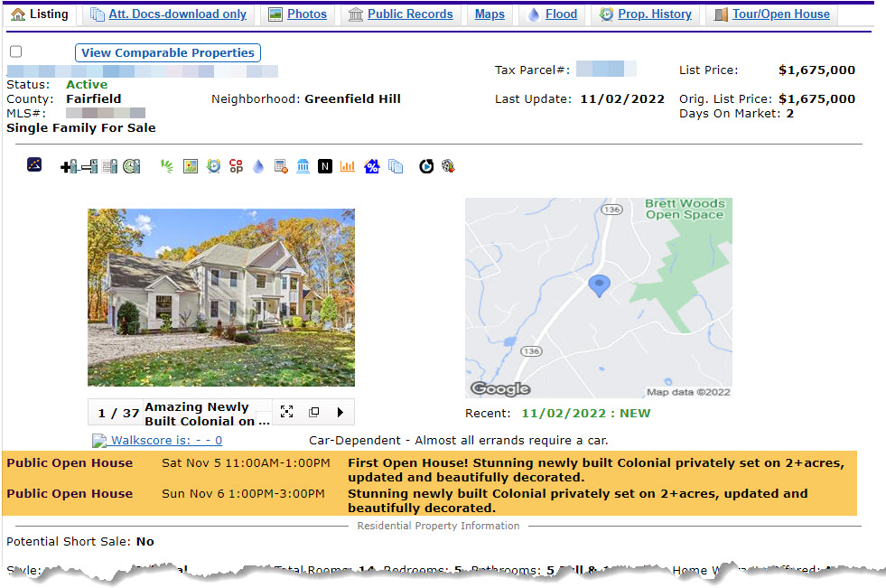Click the orange bar chart statistics icon
This screenshot has width=886, height=588.
pyautogui.click(x=348, y=166)
